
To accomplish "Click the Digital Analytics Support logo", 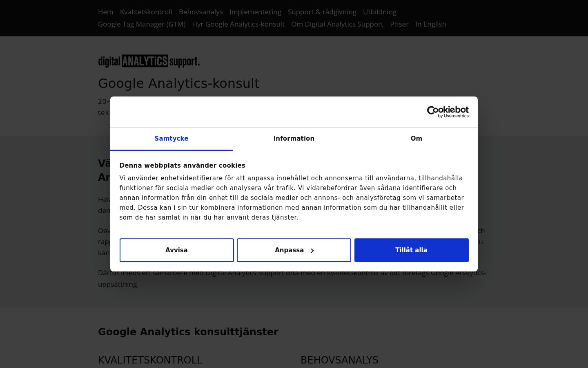I will [x=149, y=61].
